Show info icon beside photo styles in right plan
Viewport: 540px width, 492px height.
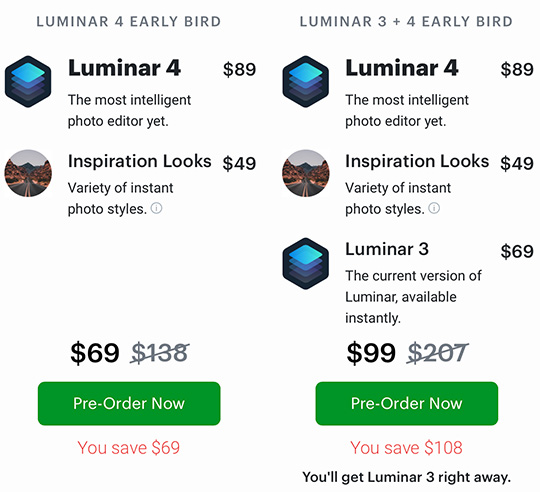tap(434, 208)
